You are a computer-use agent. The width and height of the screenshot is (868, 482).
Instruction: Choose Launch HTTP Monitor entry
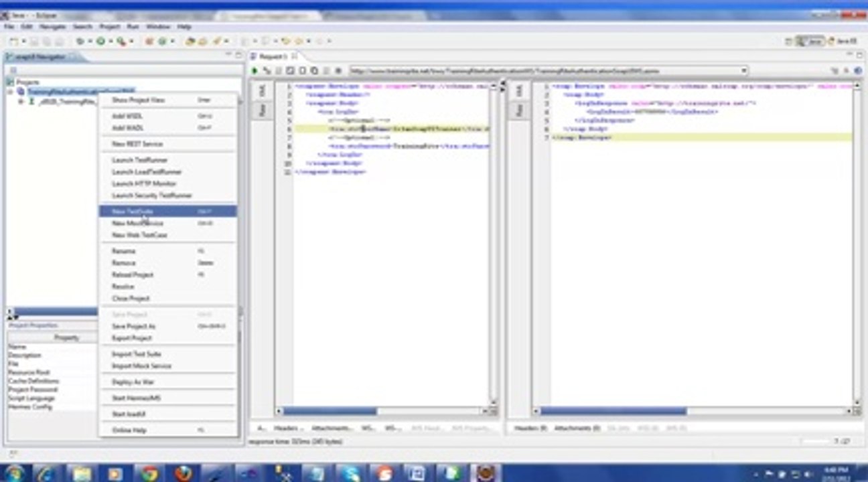point(167,183)
